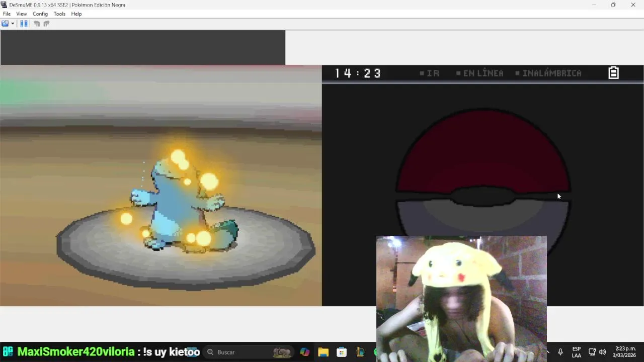Close the DeSmuME window
Screen dimensions: 644x362
pos(633,5)
